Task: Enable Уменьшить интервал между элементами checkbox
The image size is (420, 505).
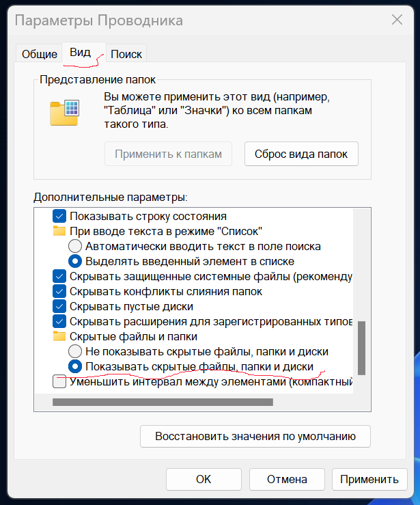Action: pos(59,381)
